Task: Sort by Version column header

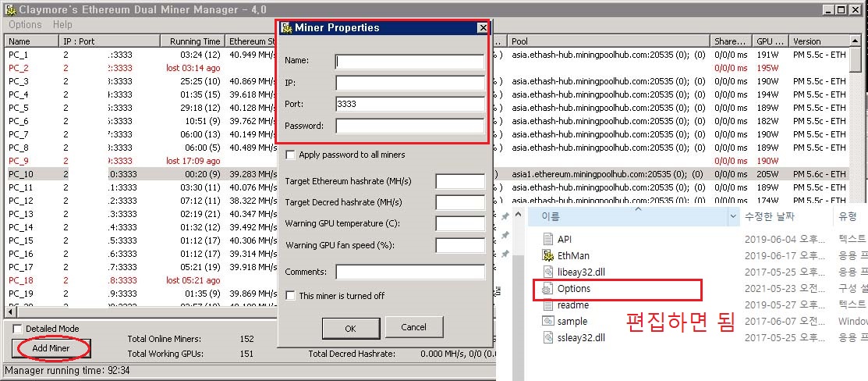Action: pyautogui.click(x=818, y=41)
